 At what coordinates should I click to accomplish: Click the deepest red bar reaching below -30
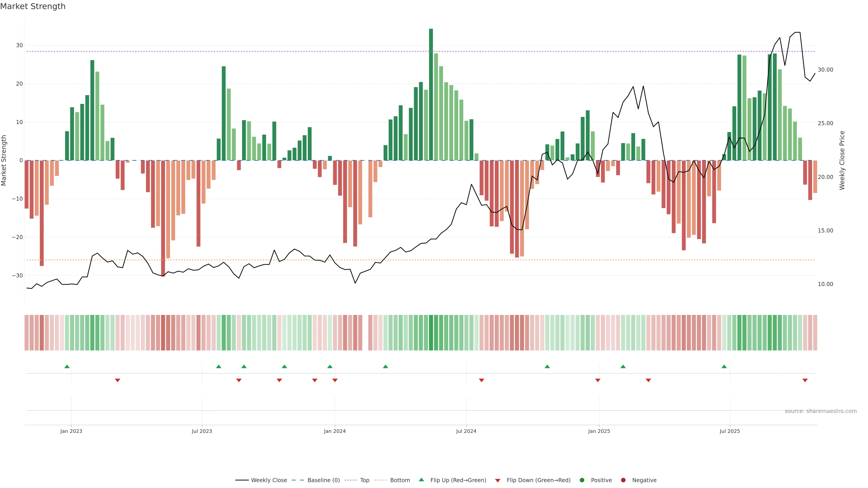(163, 218)
